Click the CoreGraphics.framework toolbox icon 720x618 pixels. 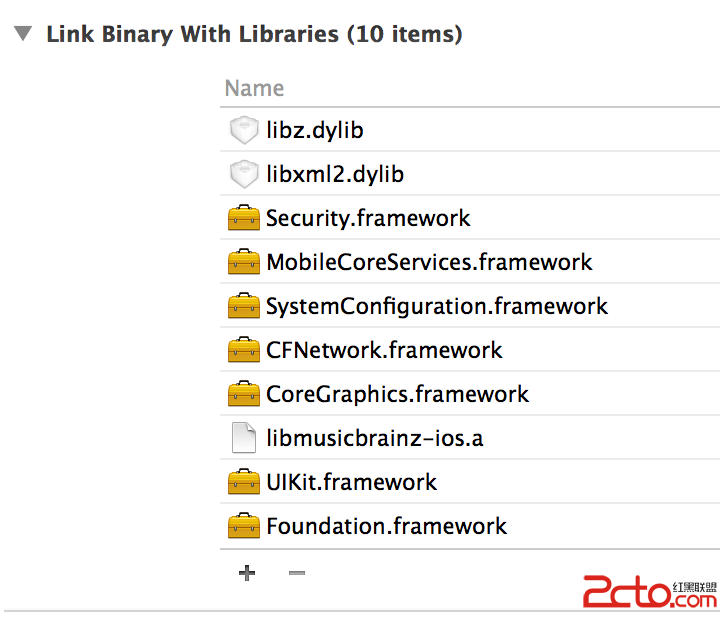click(x=244, y=394)
